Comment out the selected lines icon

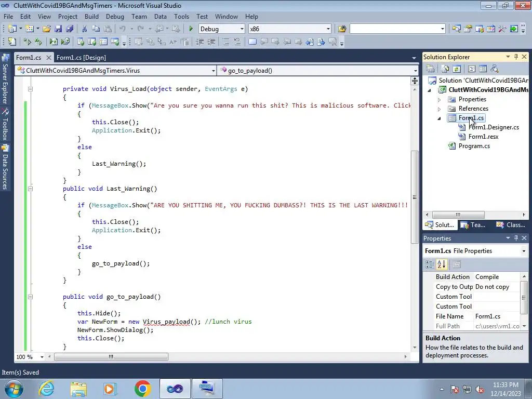pyautogui.click(x=225, y=42)
